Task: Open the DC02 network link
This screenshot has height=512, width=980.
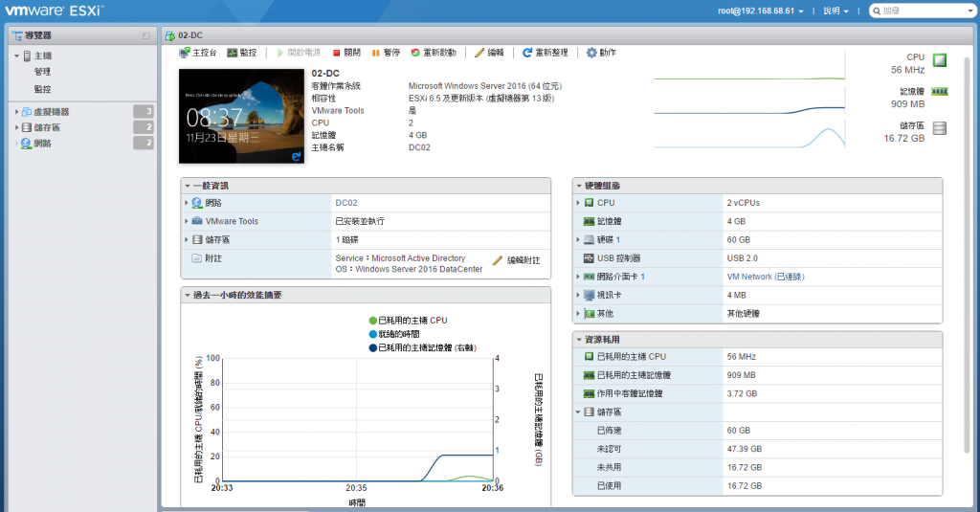Action: point(346,203)
